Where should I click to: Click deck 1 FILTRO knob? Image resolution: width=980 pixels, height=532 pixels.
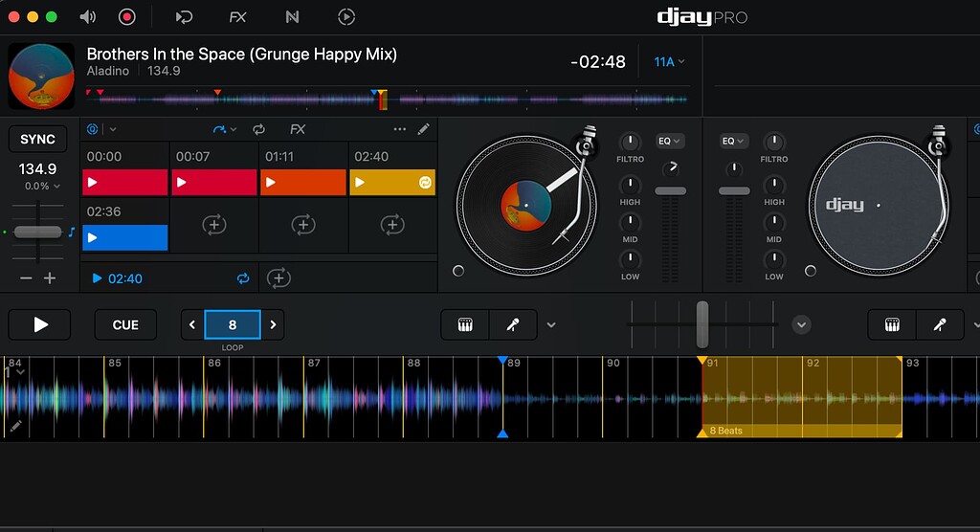[630, 142]
